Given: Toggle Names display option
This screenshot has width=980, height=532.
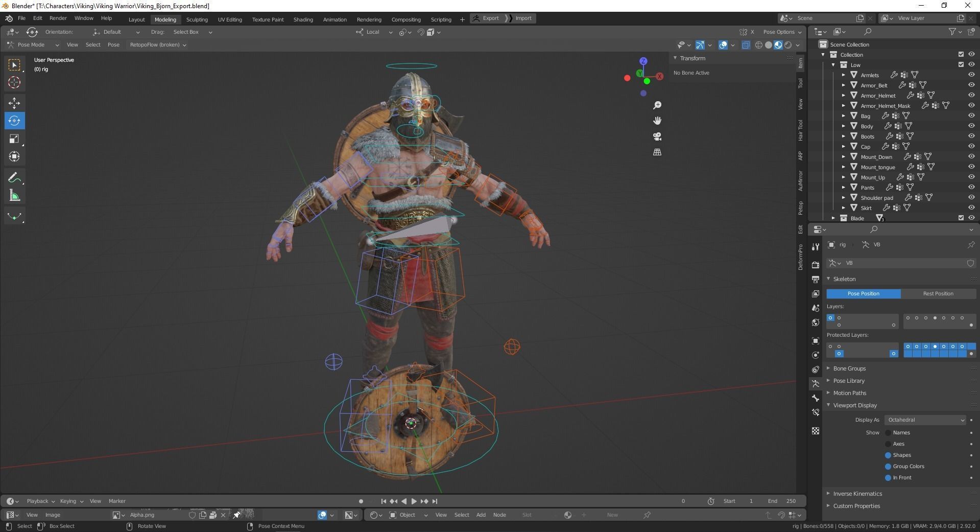Looking at the screenshot, I should (x=888, y=433).
